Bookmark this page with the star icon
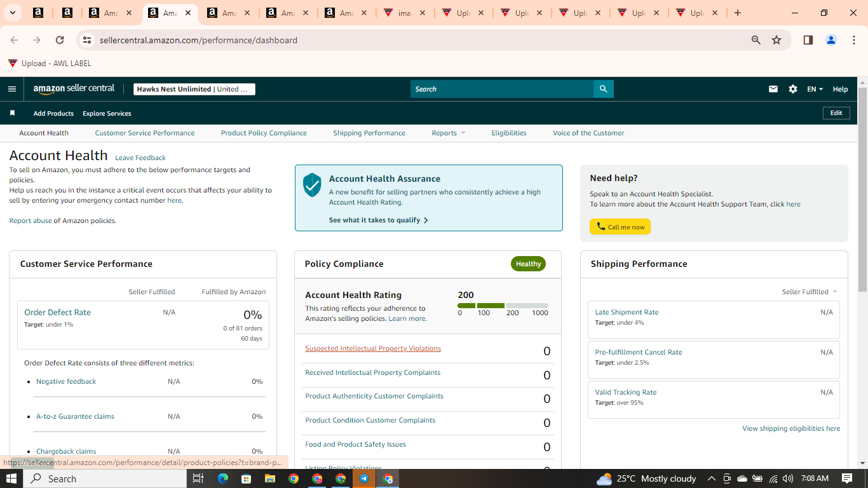868x488 pixels. [776, 40]
